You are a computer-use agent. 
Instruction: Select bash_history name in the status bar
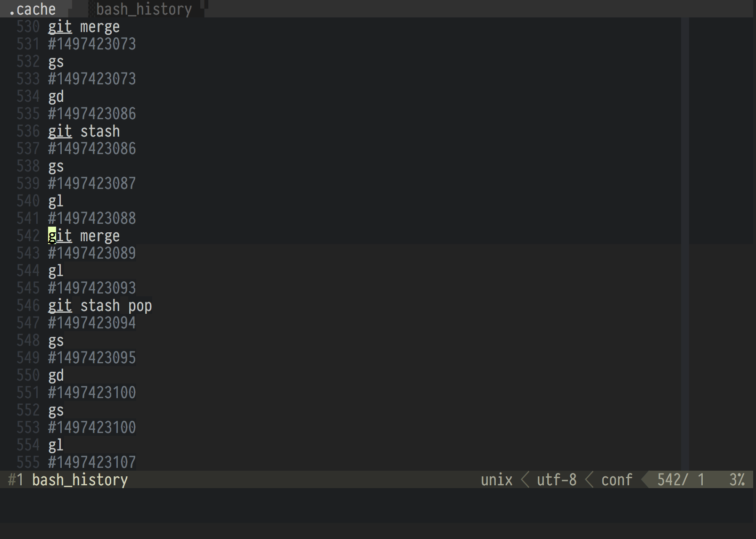79,480
